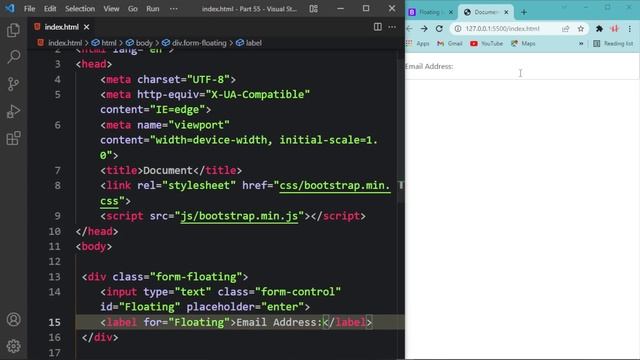Click the Email Address floating input field
The height and width of the screenshot is (360, 640).
(x=522, y=66)
